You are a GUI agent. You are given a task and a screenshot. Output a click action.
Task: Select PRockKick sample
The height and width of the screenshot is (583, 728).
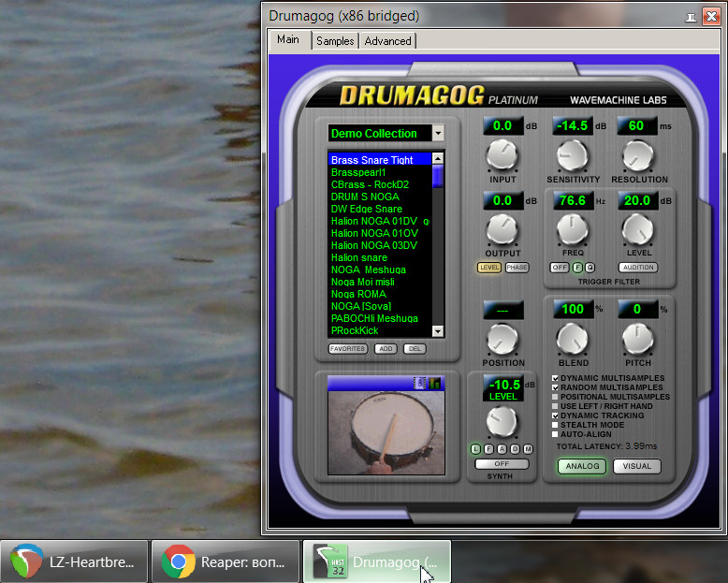[380, 330]
